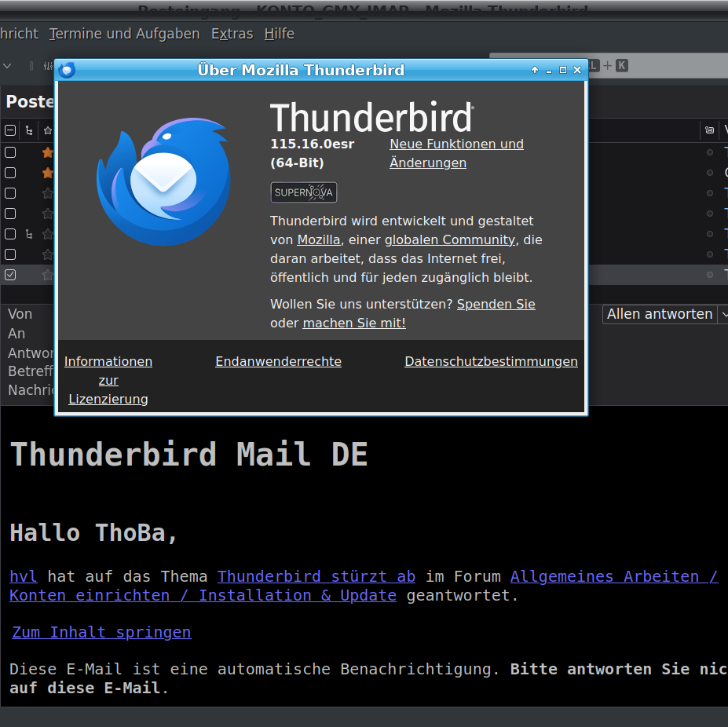Click Thunderbird icon in About dialog title bar
Viewport: 728px width, 727px height.
tap(67, 70)
